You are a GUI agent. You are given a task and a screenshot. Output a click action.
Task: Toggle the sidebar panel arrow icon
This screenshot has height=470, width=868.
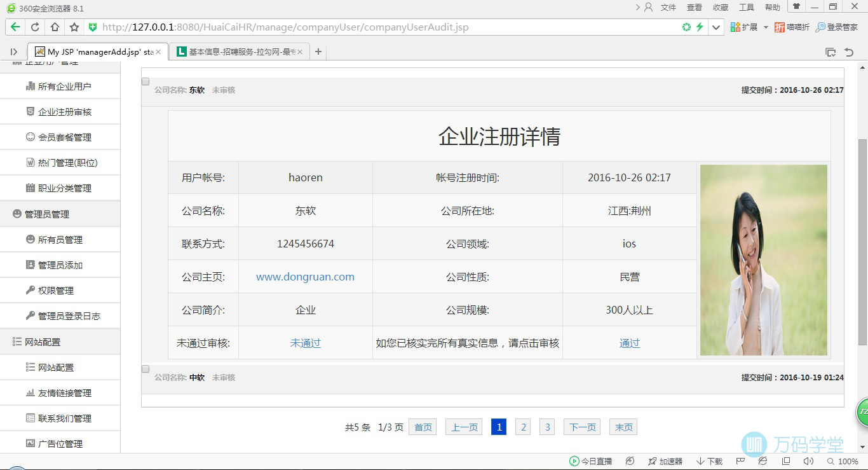14,52
